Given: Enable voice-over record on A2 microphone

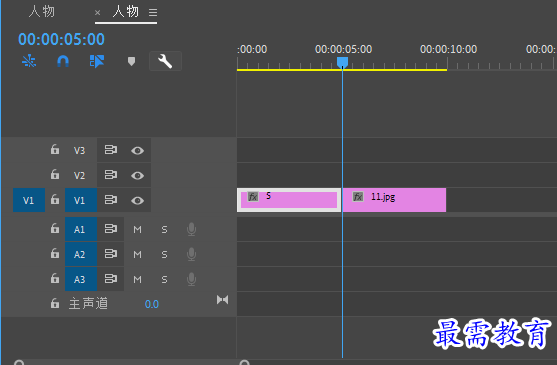Looking at the screenshot, I should coord(191,254).
